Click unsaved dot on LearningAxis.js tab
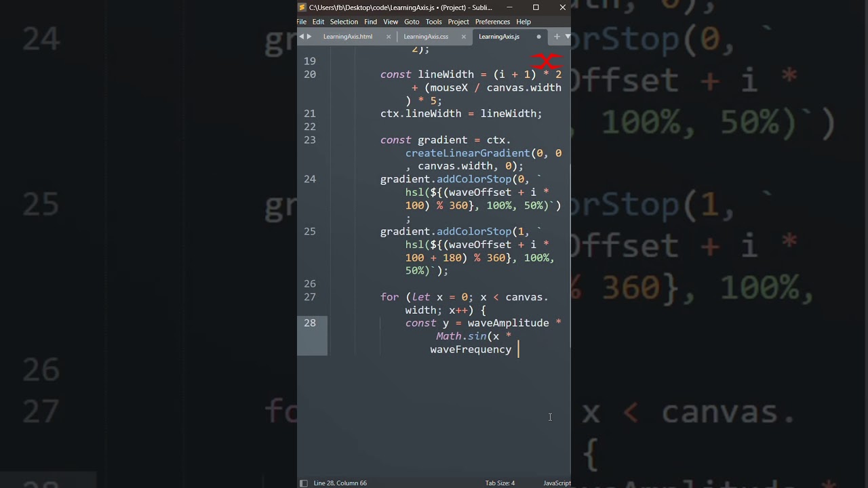 click(539, 37)
